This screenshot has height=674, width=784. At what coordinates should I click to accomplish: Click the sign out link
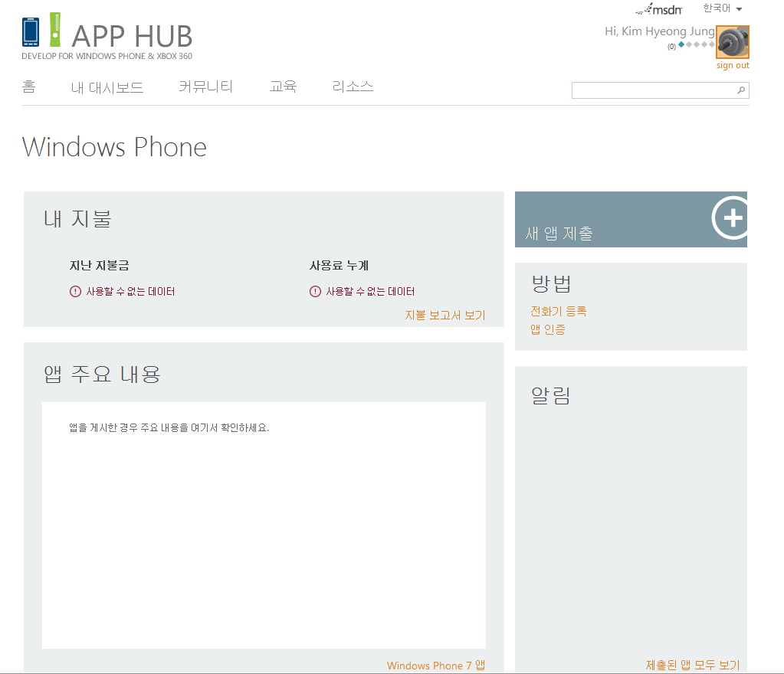[x=733, y=65]
